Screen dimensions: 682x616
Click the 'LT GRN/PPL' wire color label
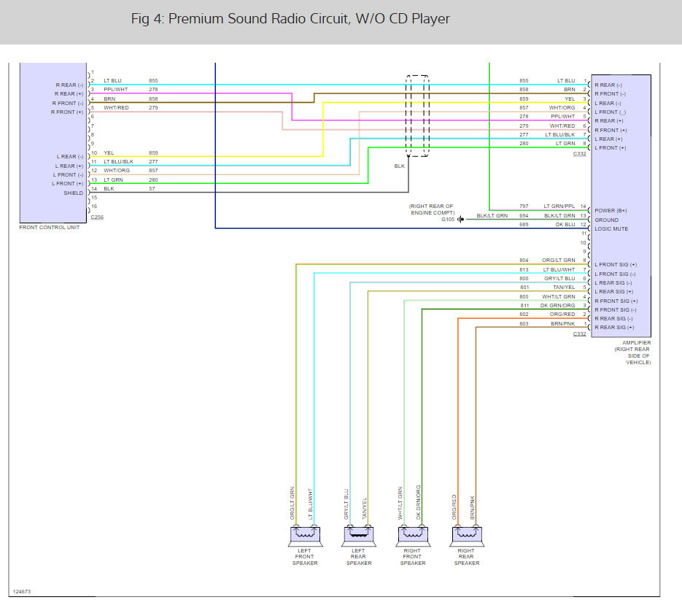pos(559,207)
